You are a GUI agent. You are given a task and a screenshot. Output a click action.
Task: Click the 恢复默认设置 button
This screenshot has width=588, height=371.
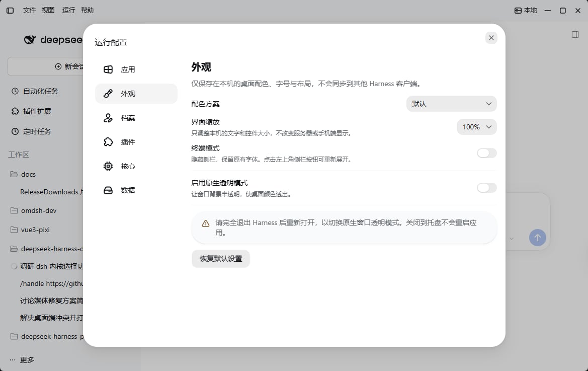tap(220, 258)
